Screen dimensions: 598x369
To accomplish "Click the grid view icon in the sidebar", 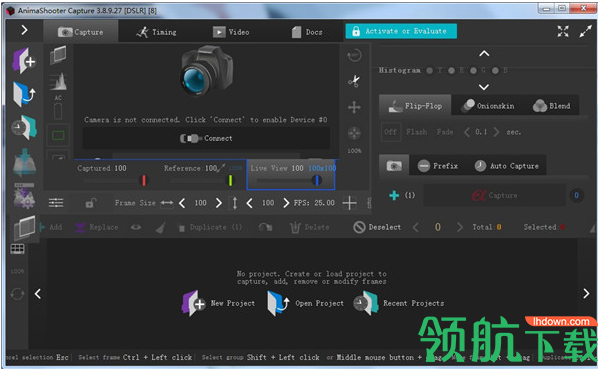I will [x=18, y=249].
